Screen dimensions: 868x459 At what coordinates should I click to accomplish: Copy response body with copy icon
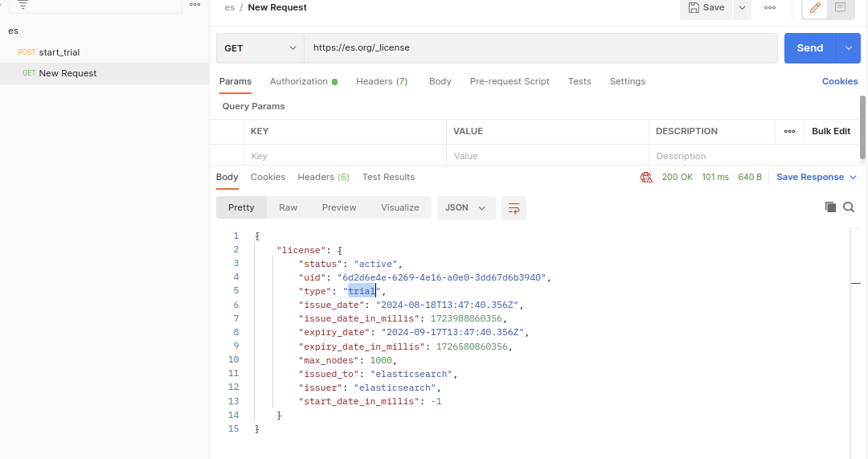coord(830,207)
